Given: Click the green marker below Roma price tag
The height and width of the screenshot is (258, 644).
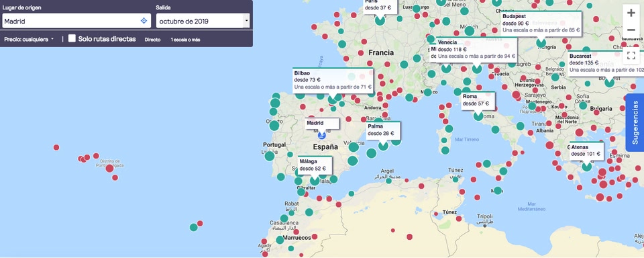Looking at the screenshot, I should [478, 116].
